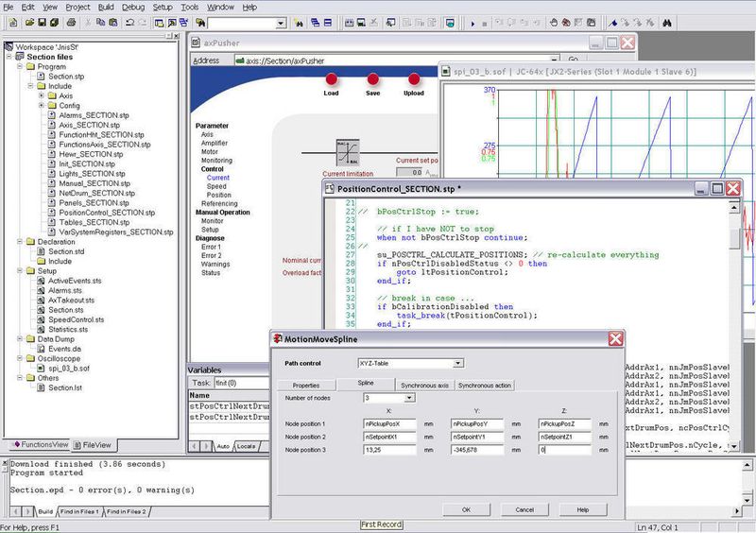Image resolution: width=756 pixels, height=533 pixels.
Task: Open the Tools menu
Action: coord(190,8)
